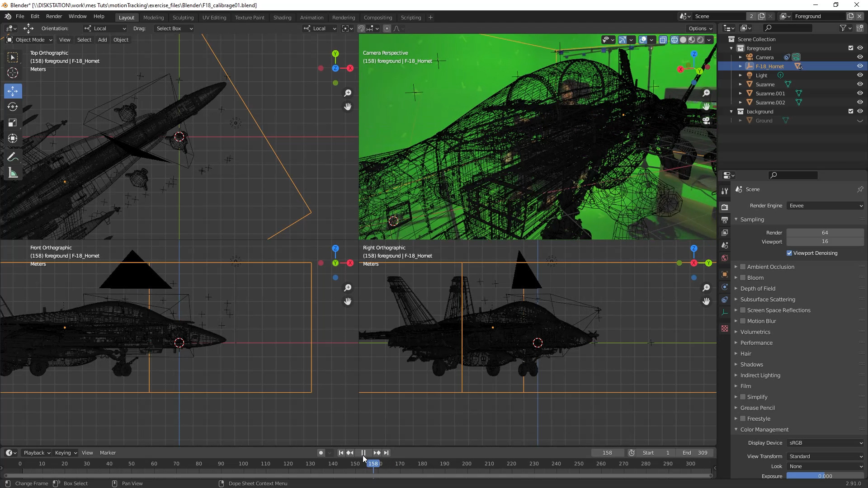Open Drag Select Box dropdown
Image resolution: width=868 pixels, height=488 pixels.
[x=174, y=28]
